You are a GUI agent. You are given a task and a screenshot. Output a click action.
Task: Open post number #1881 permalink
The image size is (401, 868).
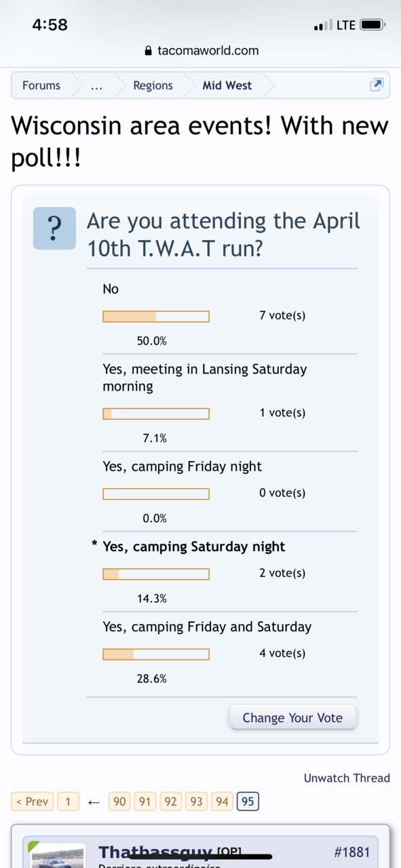[x=352, y=852]
